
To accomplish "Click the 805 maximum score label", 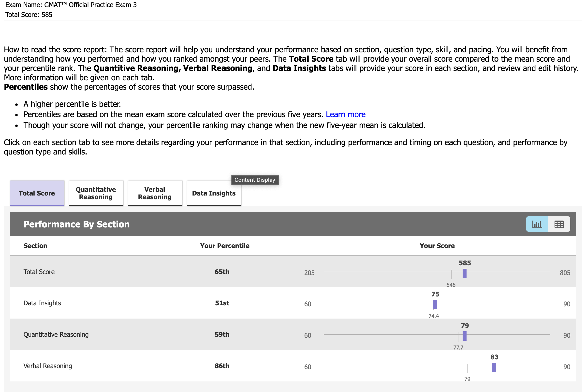I will point(565,273).
